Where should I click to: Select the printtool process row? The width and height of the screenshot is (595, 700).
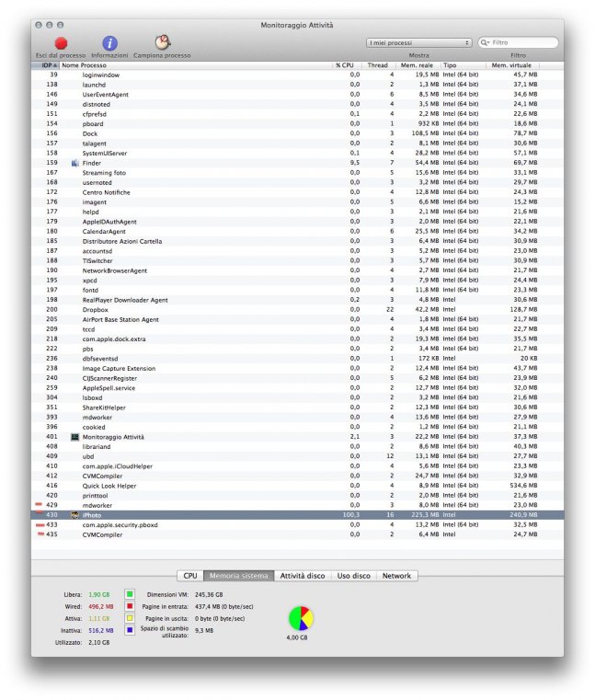point(297,496)
